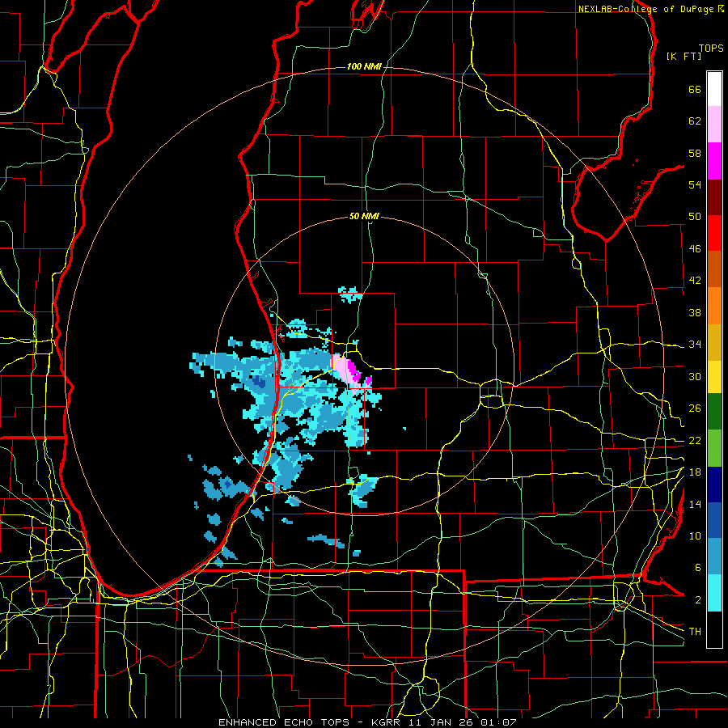Click the legend value '50'
Viewport: 728px width, 728px height.
click(695, 217)
